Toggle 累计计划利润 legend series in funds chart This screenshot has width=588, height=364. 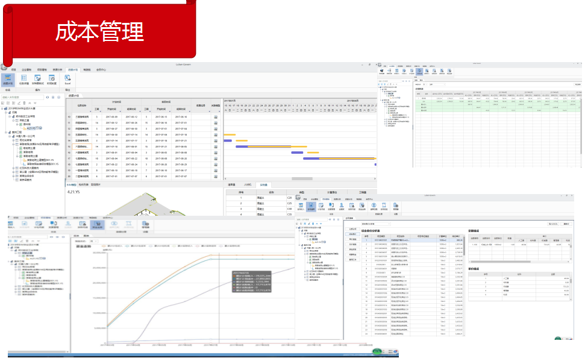click(x=160, y=246)
